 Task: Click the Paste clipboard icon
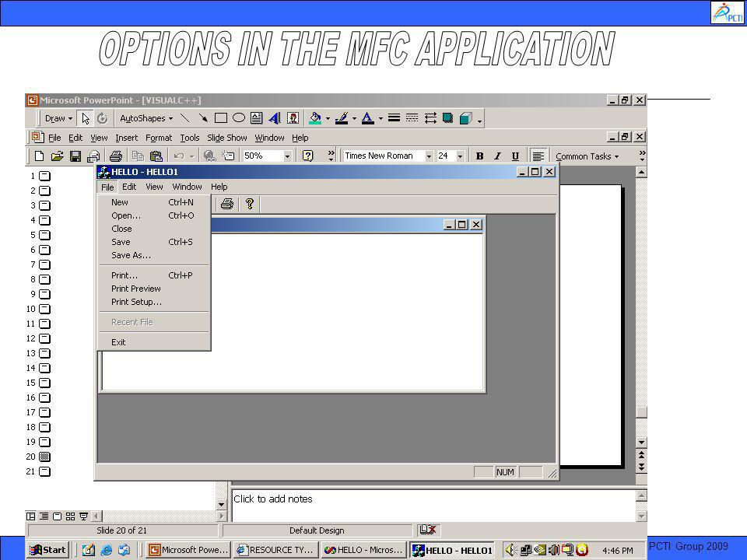(x=156, y=156)
